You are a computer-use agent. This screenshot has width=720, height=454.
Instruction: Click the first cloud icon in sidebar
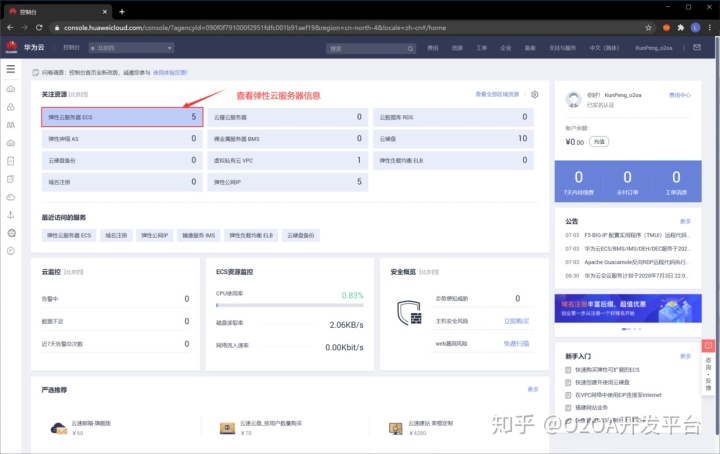(x=11, y=89)
